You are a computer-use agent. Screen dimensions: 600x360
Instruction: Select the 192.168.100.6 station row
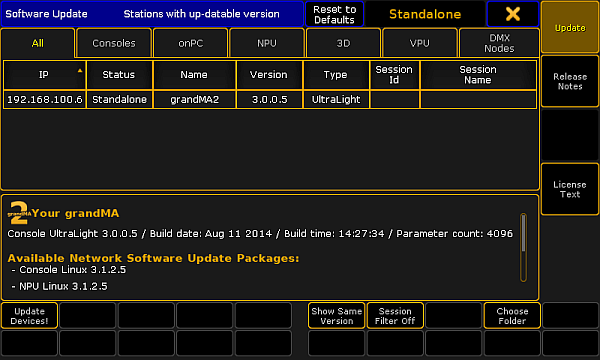(270, 99)
